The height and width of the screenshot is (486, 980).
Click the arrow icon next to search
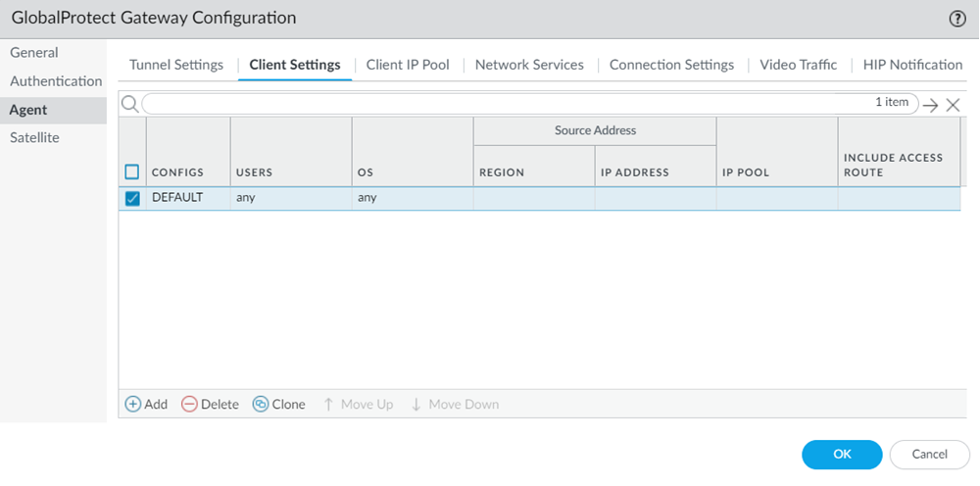tap(930, 105)
